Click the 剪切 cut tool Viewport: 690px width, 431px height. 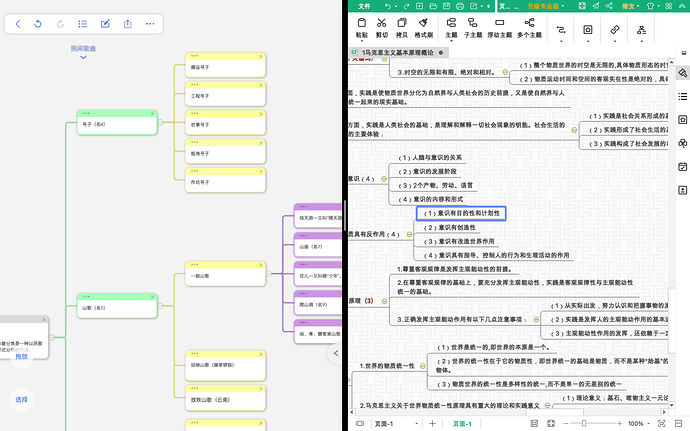[380, 27]
